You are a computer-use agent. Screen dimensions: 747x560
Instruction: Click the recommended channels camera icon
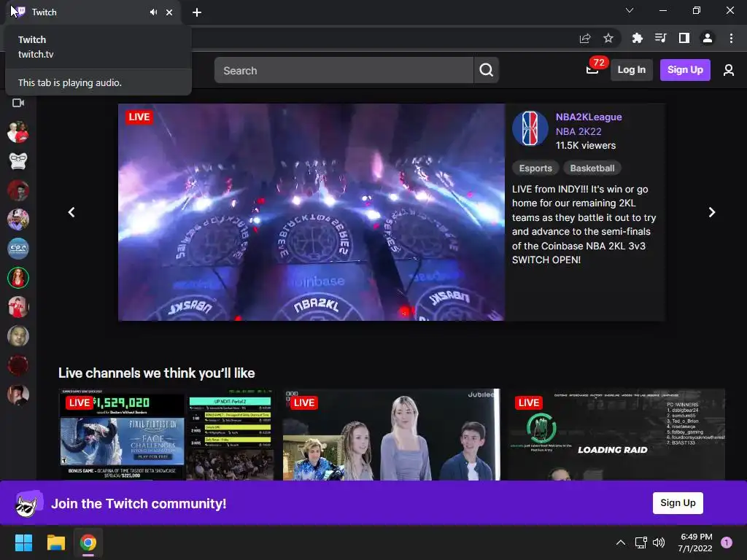pyautogui.click(x=18, y=103)
